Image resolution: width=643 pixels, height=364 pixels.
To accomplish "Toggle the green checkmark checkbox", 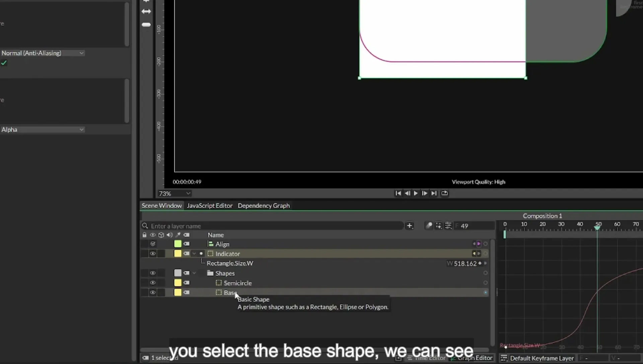I will (4, 63).
